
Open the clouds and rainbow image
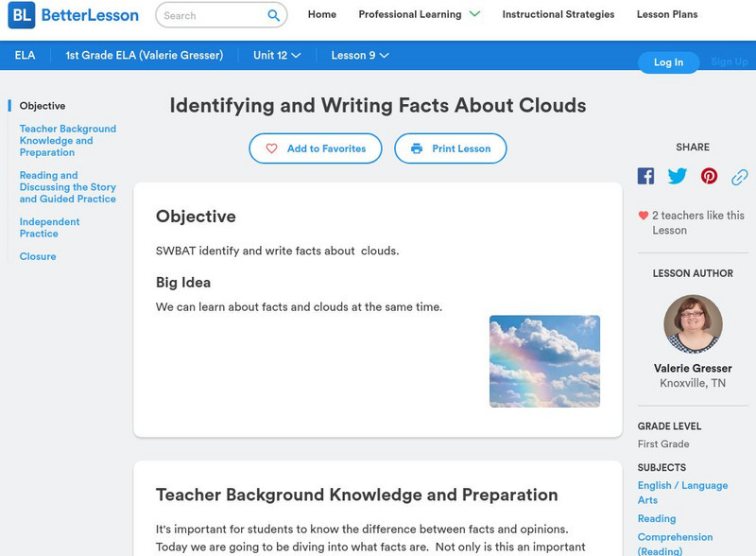544,361
